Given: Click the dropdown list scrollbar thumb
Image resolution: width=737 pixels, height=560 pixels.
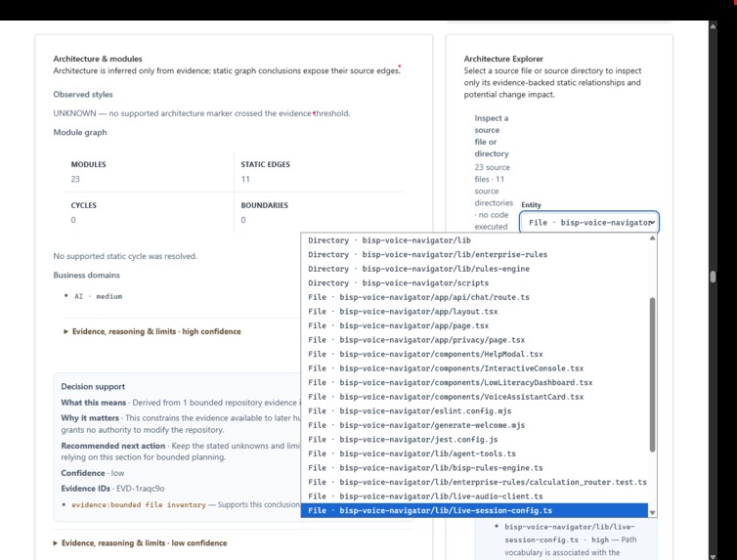Looking at the screenshot, I should tap(652, 374).
